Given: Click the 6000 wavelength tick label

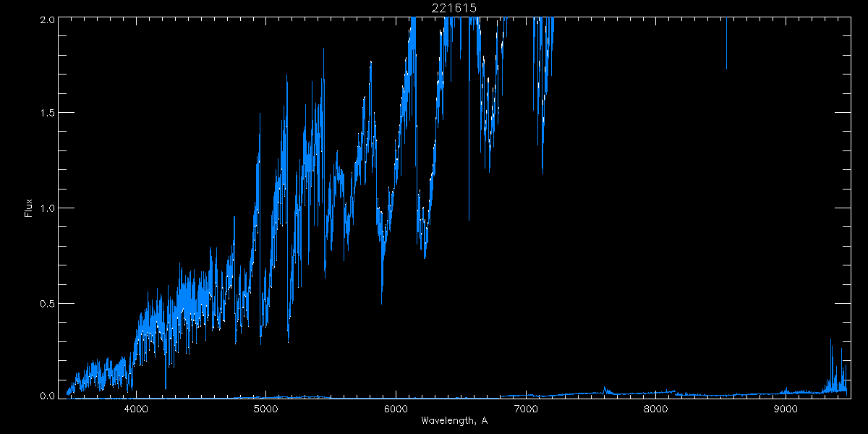Looking at the screenshot, I should point(396,409).
